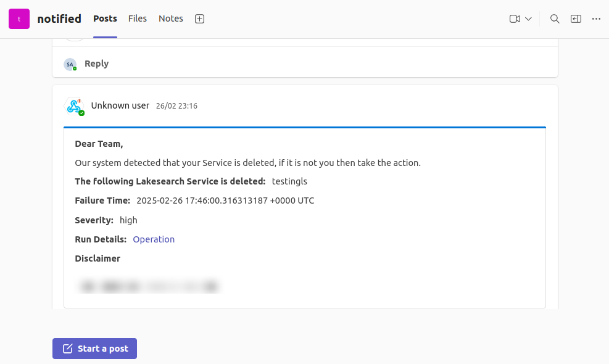Viewport: 609px width, 364px height.
Task: Expand the meeting options chevron
Action: pos(528,19)
